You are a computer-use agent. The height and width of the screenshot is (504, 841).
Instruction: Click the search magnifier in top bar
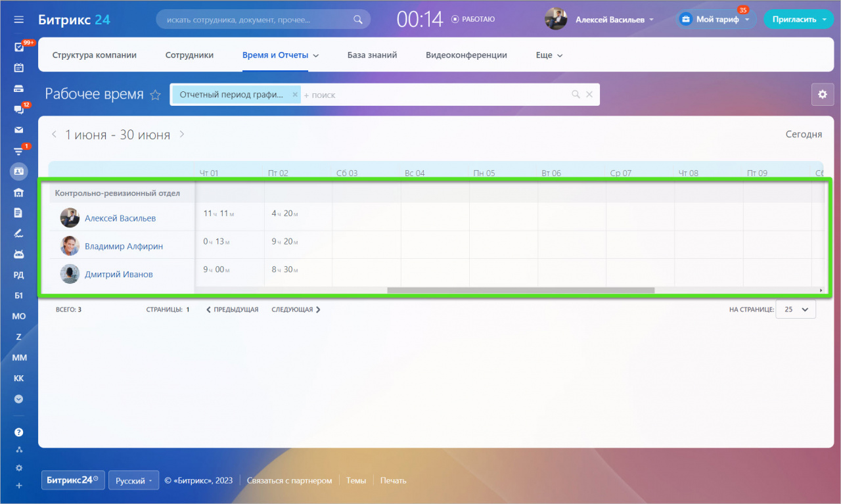click(357, 20)
